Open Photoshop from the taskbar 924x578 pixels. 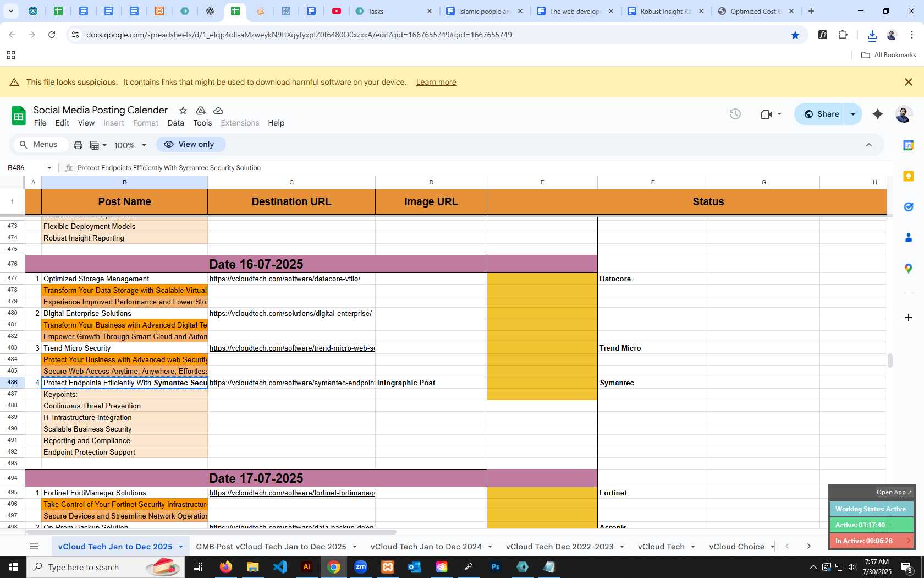pyautogui.click(x=496, y=567)
